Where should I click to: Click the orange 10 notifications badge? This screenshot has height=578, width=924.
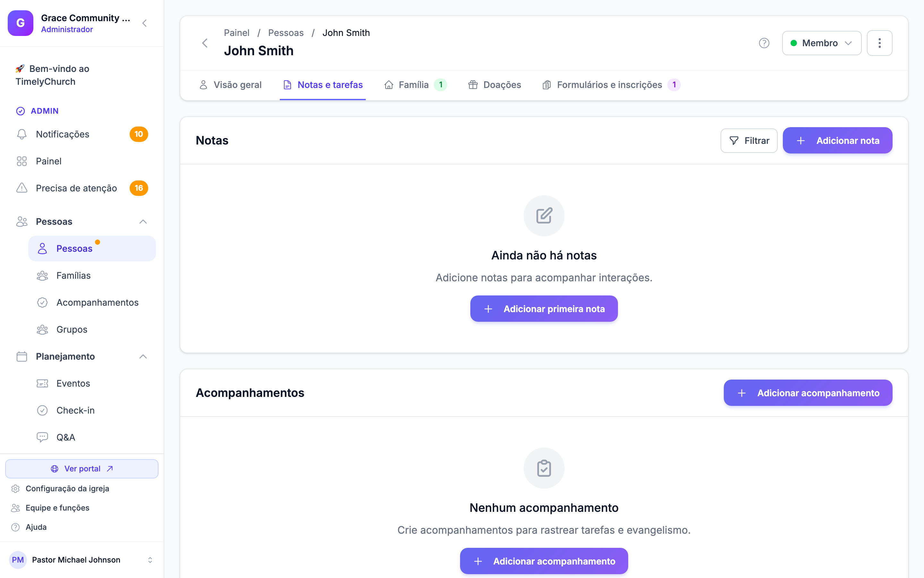coord(139,134)
